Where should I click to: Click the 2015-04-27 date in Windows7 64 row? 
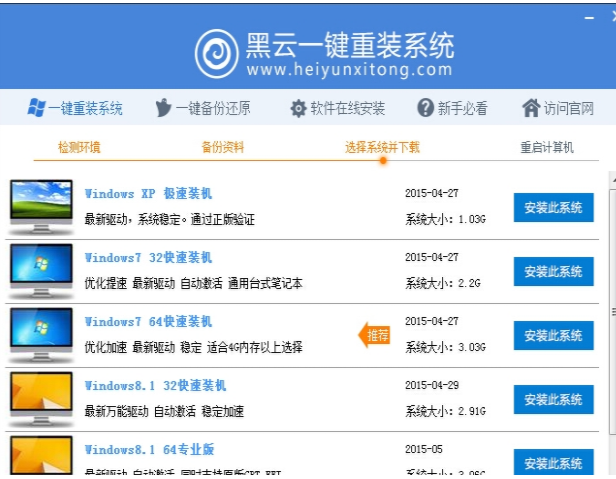coord(432,321)
